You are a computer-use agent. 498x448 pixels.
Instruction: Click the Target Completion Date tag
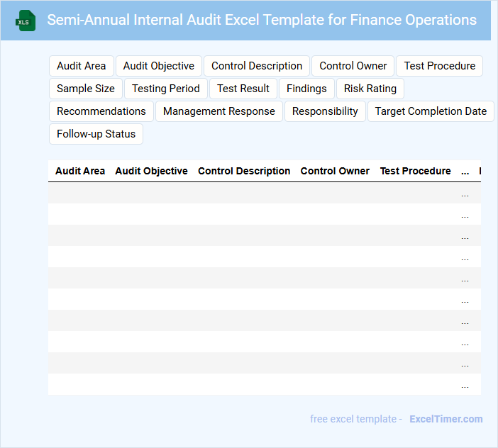tap(431, 111)
